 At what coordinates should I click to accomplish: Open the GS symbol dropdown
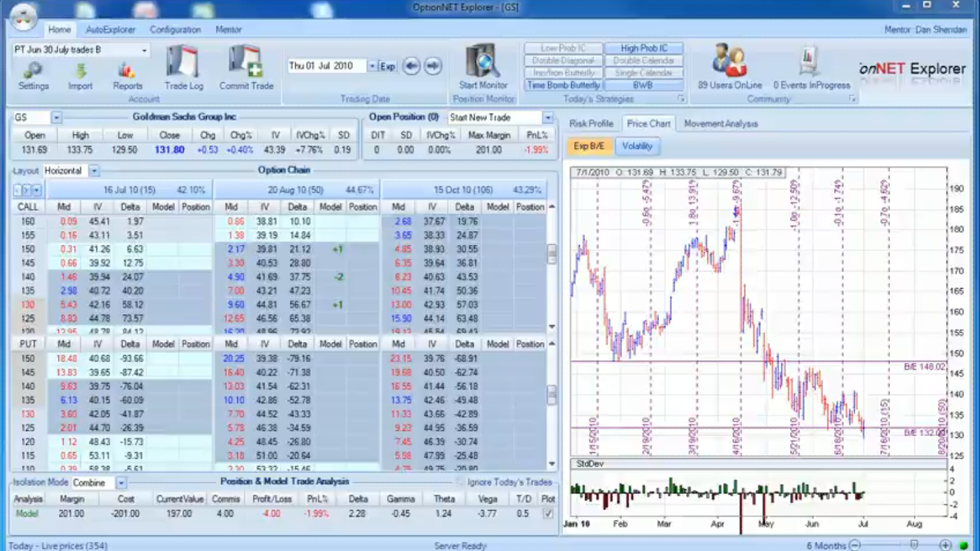56,117
